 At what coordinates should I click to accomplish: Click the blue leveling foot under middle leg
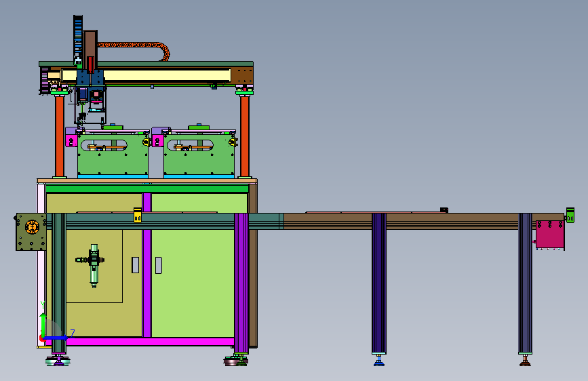(378, 361)
